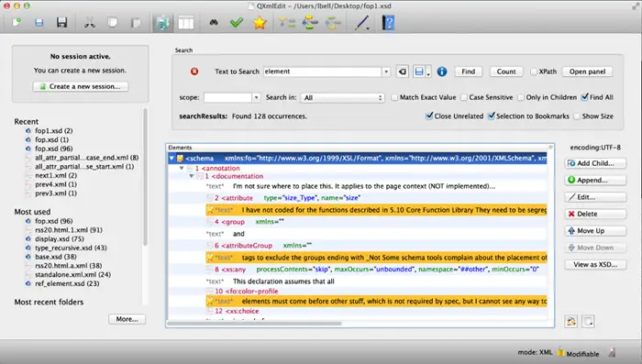Click the Text to Search input field

click(x=323, y=72)
